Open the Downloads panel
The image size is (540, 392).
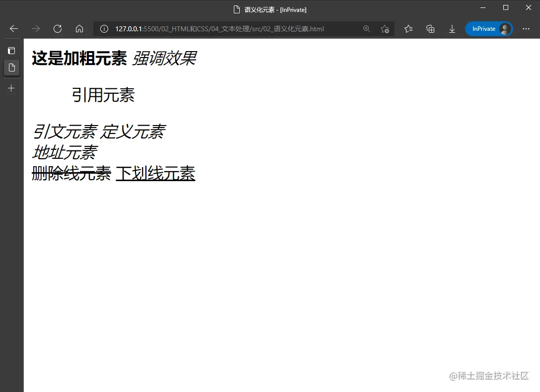(x=452, y=29)
